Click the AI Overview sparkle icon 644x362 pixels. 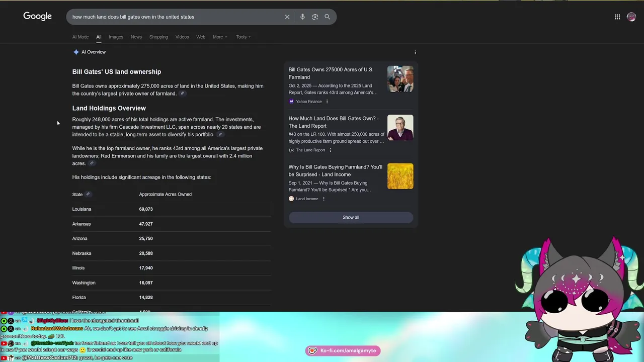coord(76,52)
